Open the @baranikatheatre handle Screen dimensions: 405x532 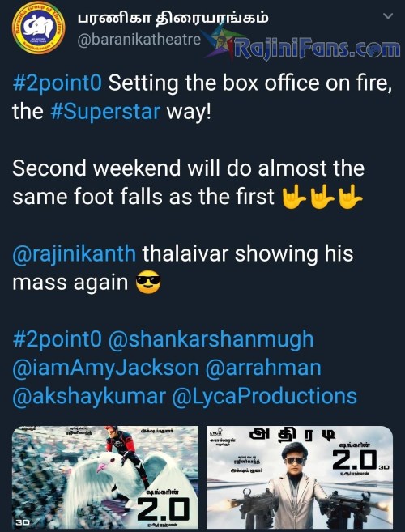point(139,40)
